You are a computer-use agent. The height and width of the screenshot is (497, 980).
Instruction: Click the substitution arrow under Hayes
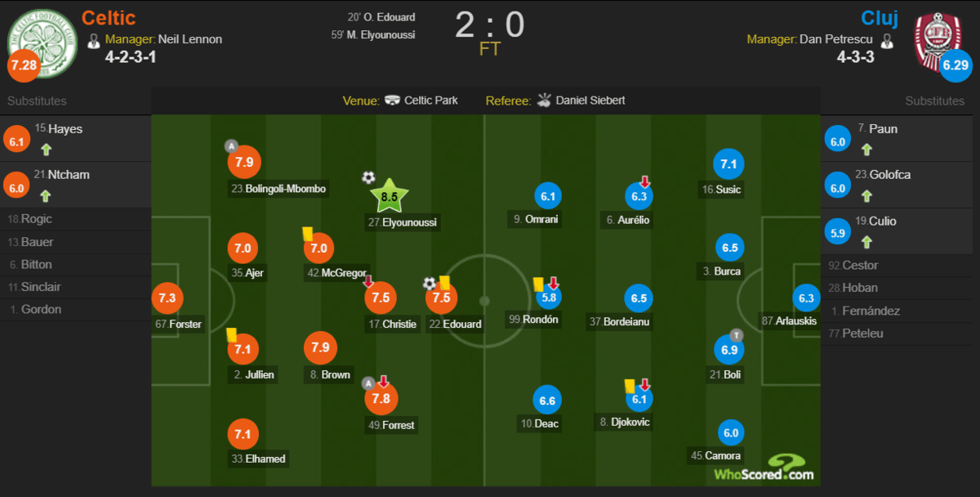coord(46,150)
